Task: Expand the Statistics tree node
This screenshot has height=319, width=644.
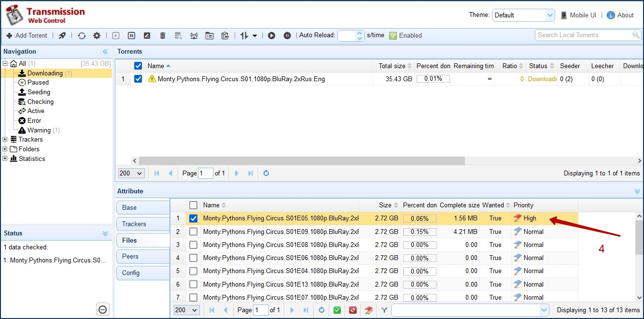Action: click(5, 159)
